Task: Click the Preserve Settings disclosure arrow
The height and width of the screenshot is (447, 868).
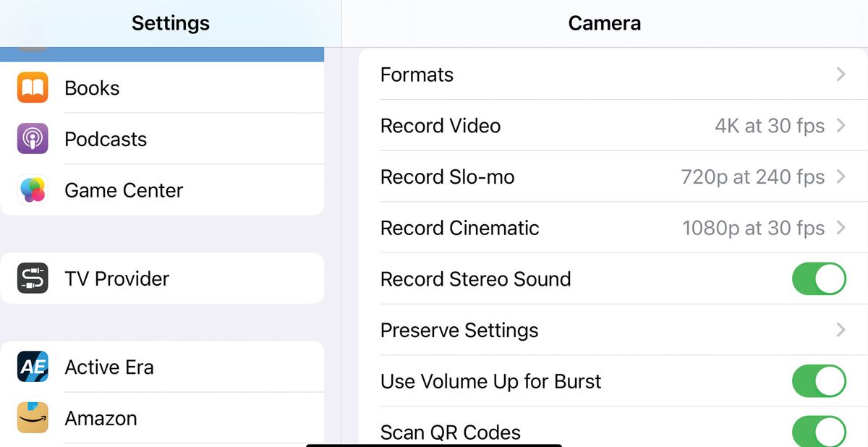Action: click(841, 331)
